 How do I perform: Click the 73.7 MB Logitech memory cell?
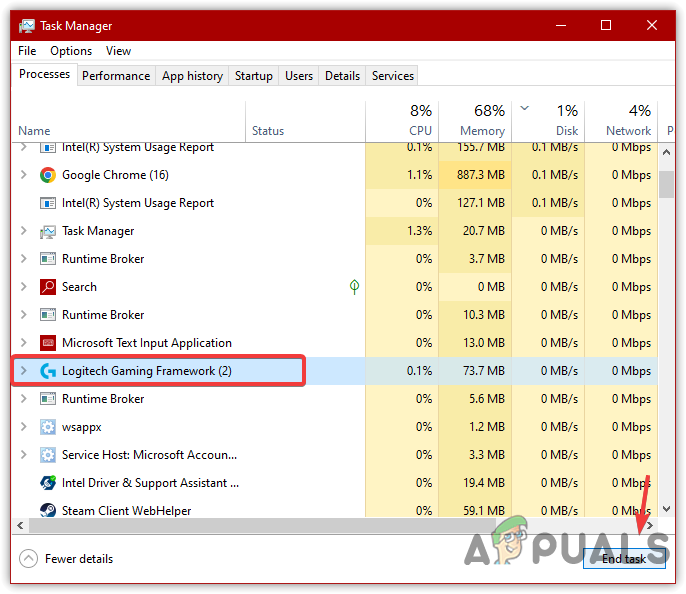(475, 371)
